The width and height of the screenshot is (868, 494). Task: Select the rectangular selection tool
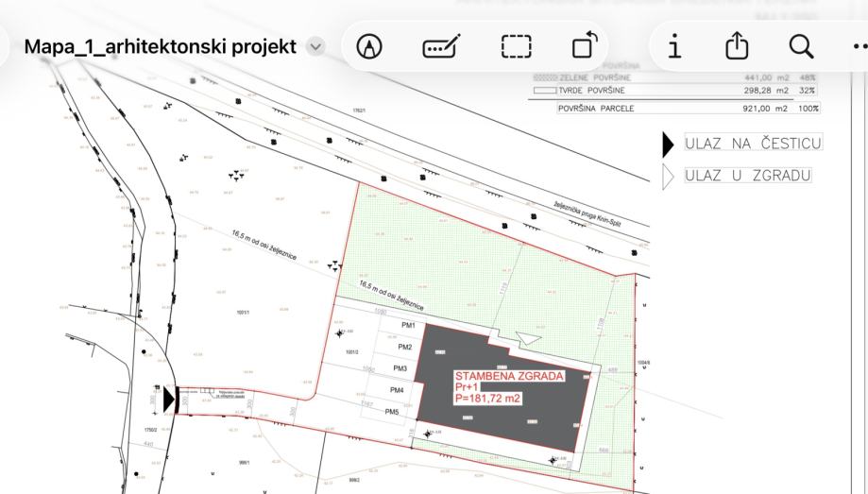pos(516,46)
